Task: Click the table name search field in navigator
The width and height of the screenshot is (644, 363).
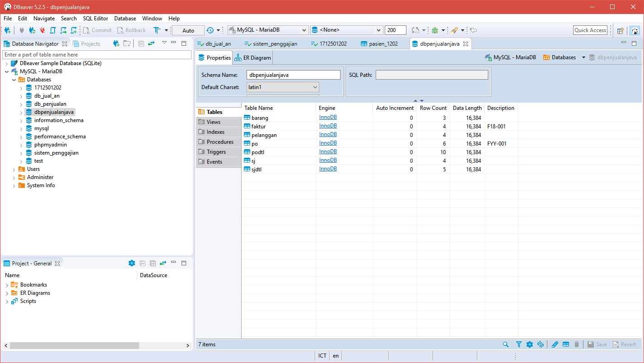Action: pyautogui.click(x=97, y=55)
